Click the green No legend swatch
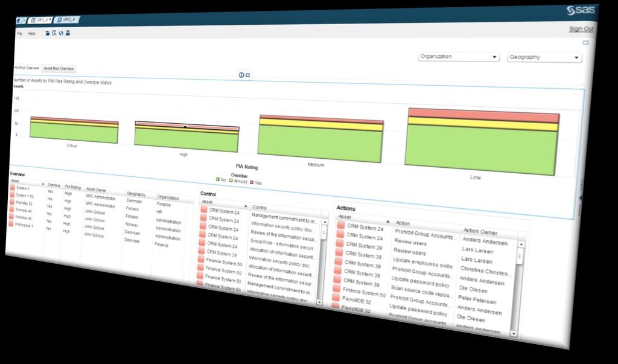The width and height of the screenshot is (618, 364). point(217,179)
